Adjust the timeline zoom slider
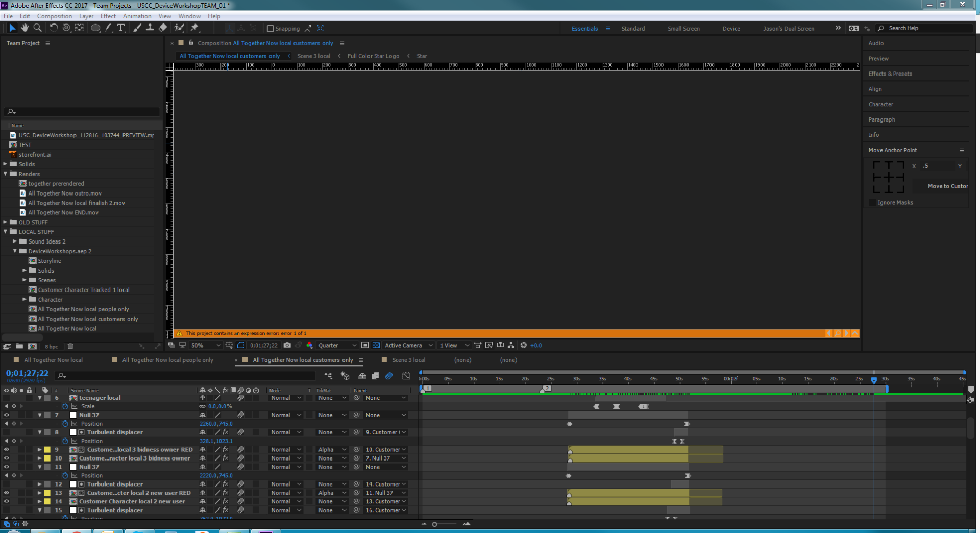The image size is (980, 533). (435, 524)
